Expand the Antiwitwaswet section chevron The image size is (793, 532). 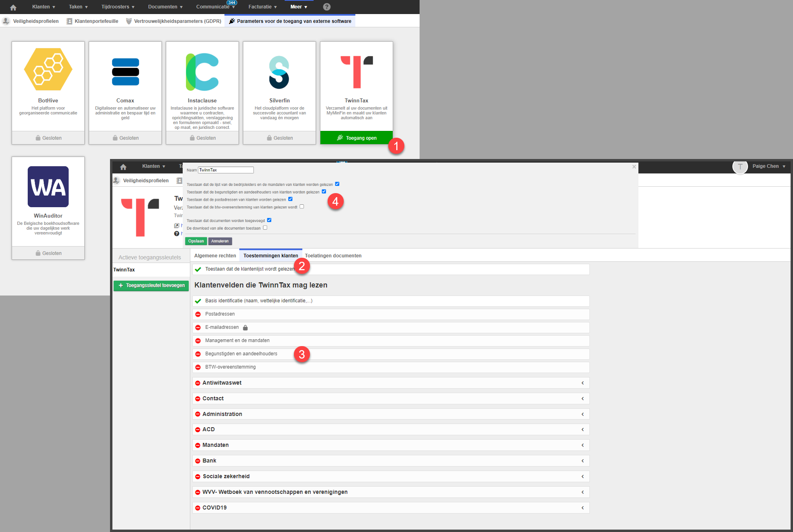pyautogui.click(x=583, y=383)
